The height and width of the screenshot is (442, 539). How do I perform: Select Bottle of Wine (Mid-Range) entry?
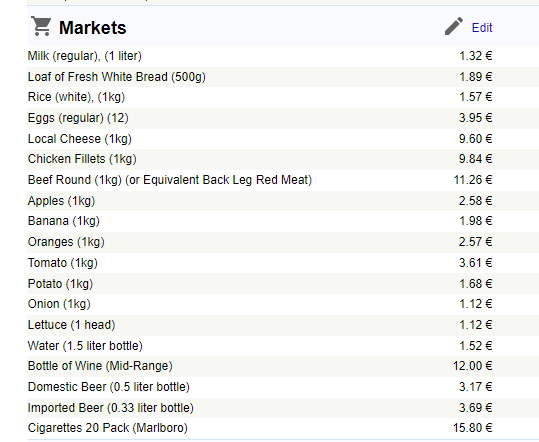tap(100, 366)
